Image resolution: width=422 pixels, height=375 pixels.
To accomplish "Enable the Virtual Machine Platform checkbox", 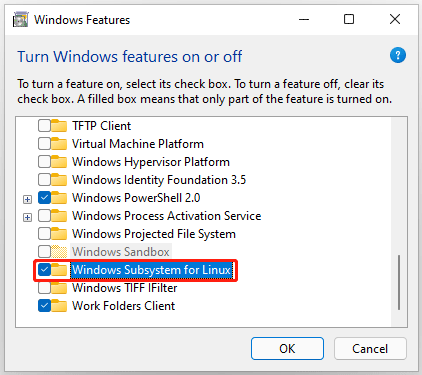I will (44, 144).
